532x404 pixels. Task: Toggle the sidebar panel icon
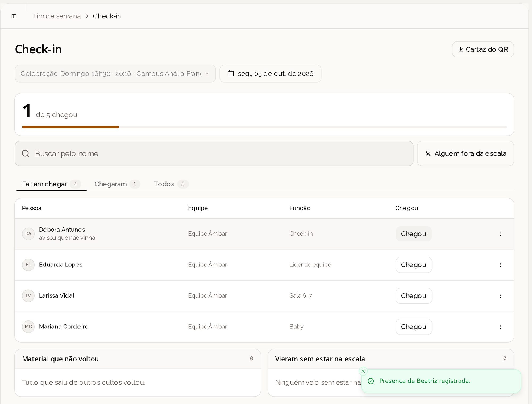coord(14,16)
